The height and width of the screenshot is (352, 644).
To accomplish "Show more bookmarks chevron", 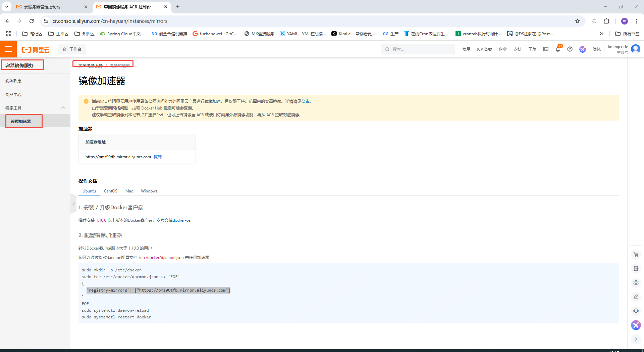I will coord(601,34).
